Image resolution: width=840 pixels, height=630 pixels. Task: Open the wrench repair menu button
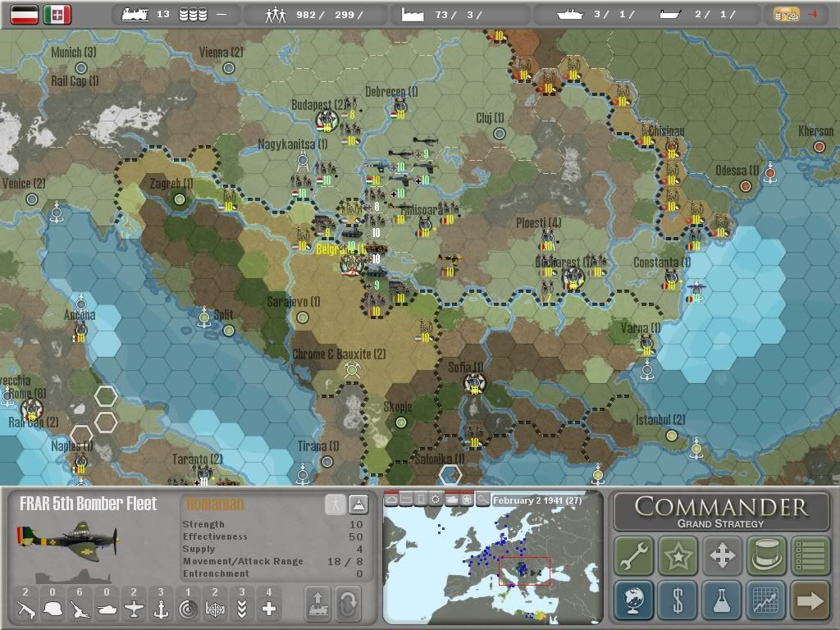tap(634, 555)
